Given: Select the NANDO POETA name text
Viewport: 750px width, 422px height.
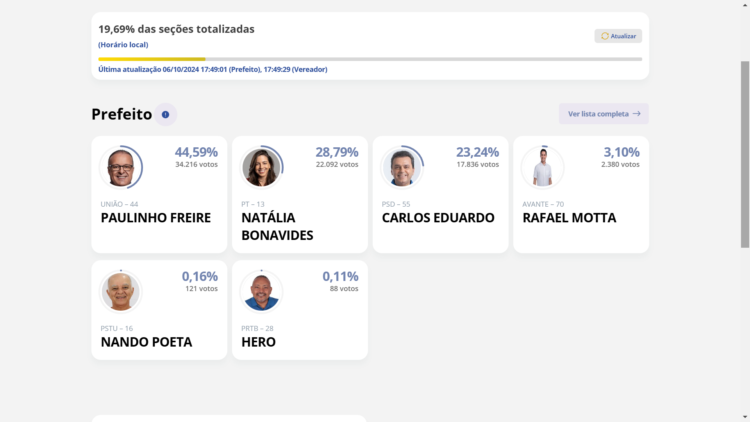Looking at the screenshot, I should (146, 342).
